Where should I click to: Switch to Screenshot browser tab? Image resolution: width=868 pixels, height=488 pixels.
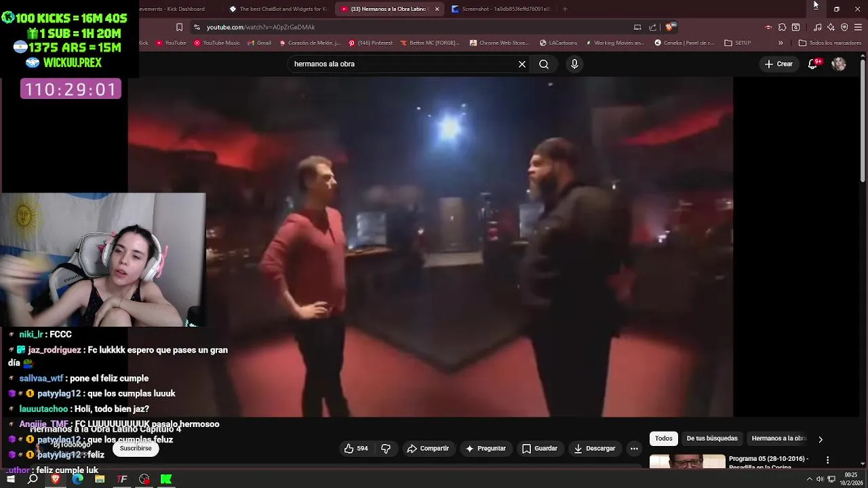pos(500,9)
